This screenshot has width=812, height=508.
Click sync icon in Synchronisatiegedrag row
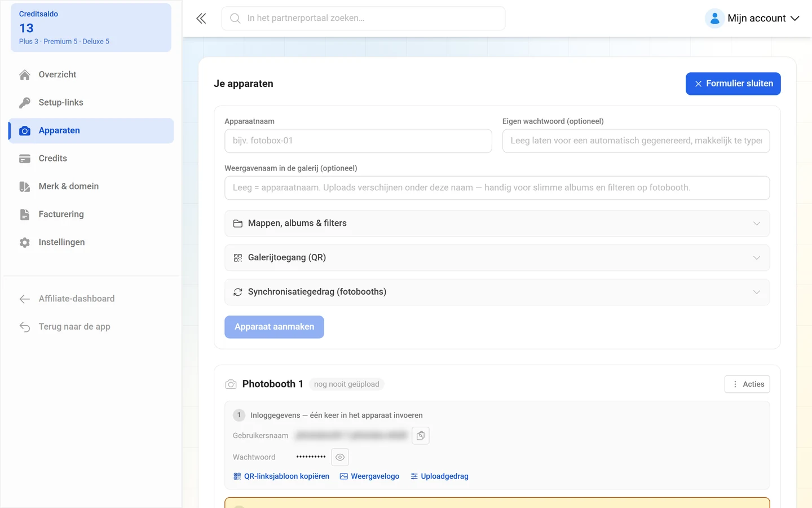(238, 292)
